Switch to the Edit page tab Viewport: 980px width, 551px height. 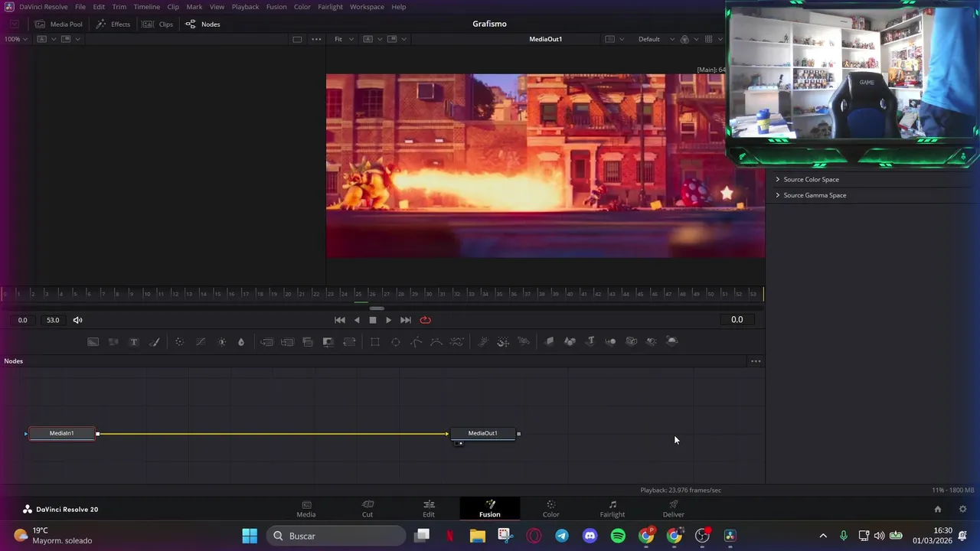pos(429,509)
